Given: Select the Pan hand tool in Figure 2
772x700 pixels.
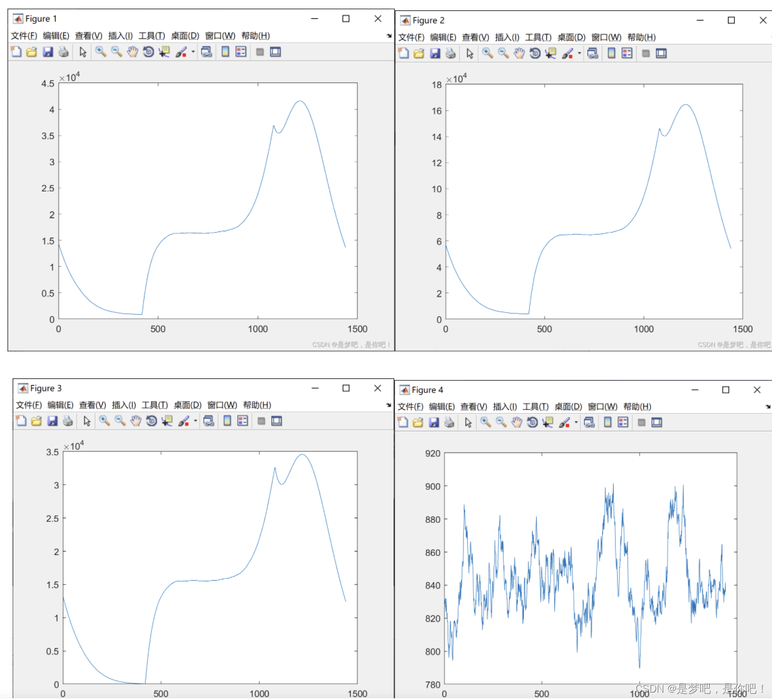Looking at the screenshot, I should pos(519,54).
